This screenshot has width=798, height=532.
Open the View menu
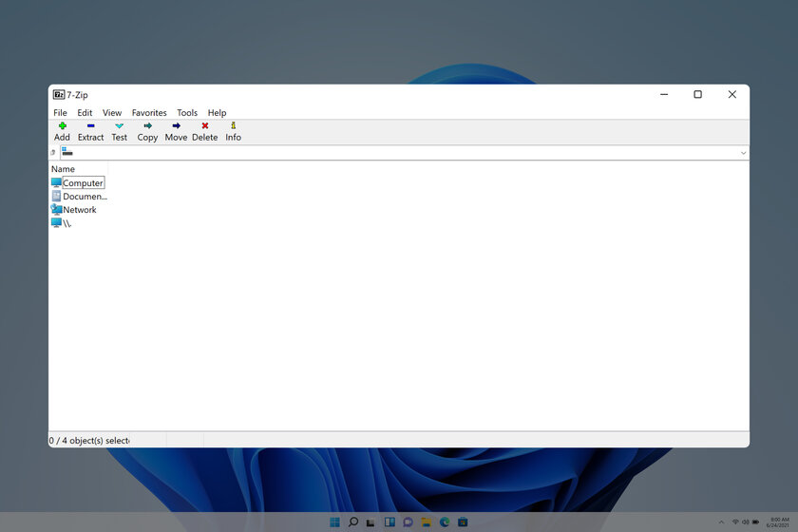112,112
